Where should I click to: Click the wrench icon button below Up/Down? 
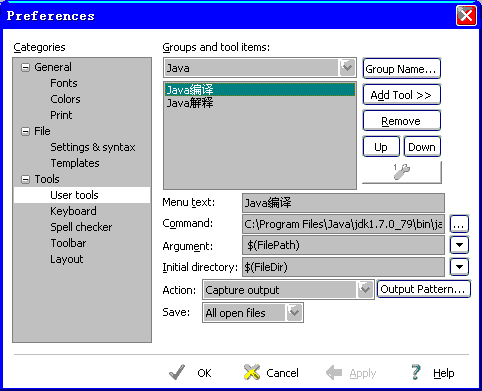pos(402,172)
